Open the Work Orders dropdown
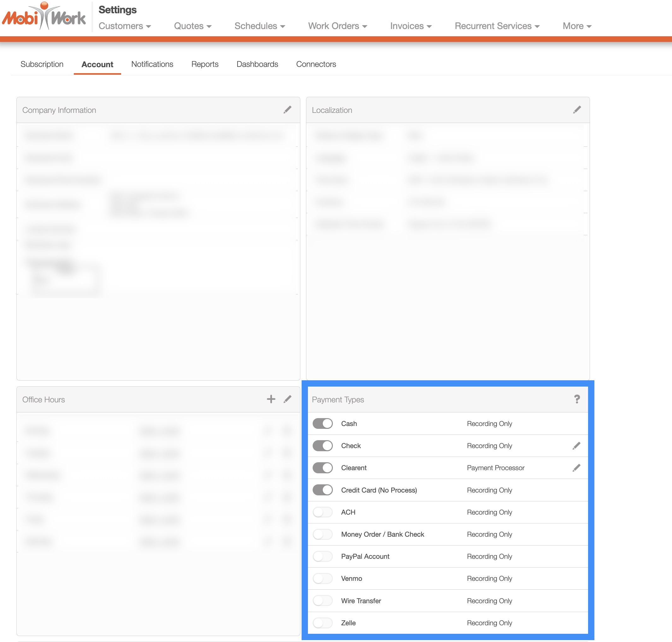Viewport: 672px width, 642px height. 337,26
